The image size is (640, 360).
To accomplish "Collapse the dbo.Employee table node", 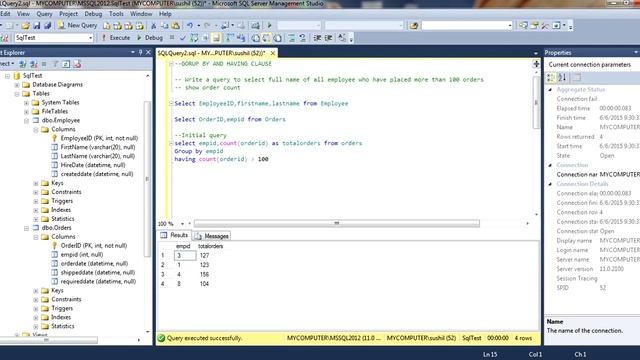I will click(26, 120).
